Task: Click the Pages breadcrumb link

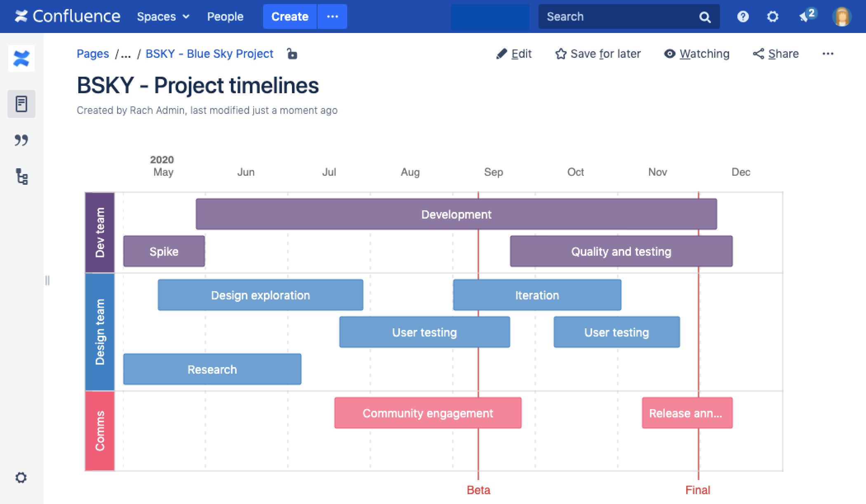Action: (92, 53)
